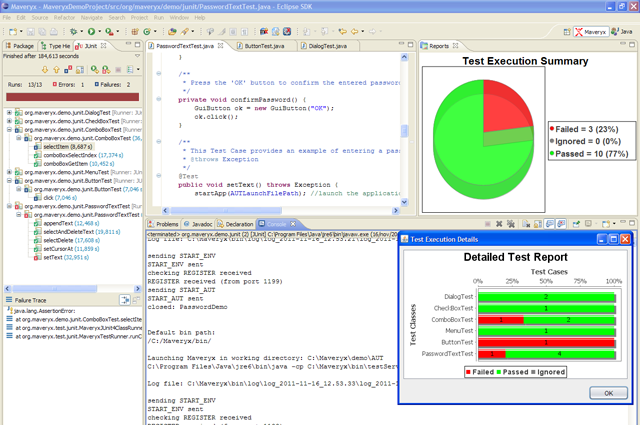Screen dimensions: 640x425
Task: Click Test Run History icon in JUnit view
Action: tap(130, 70)
